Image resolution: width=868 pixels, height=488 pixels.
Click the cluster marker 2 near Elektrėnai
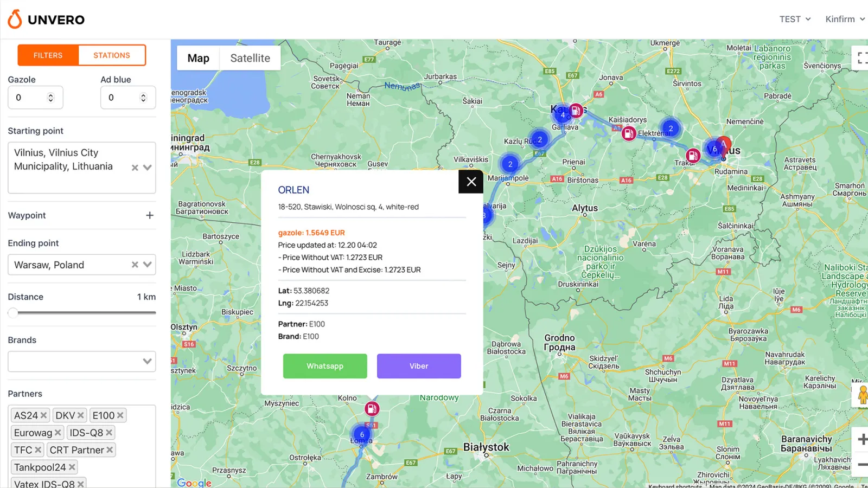(x=671, y=129)
